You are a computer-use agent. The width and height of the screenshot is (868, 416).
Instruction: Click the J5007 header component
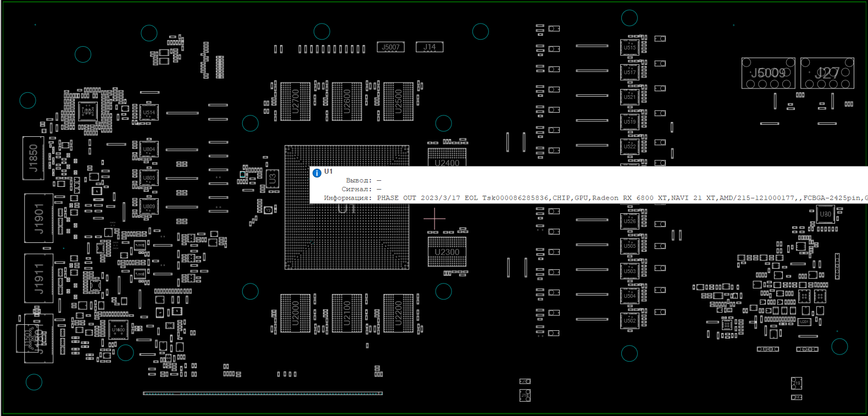click(x=391, y=47)
